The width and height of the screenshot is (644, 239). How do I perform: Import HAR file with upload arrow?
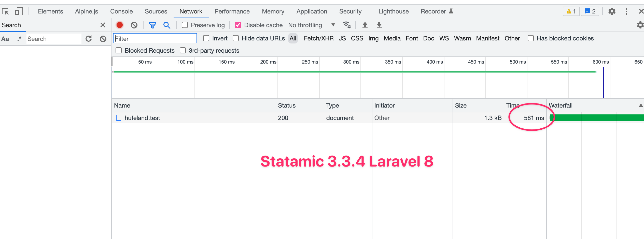365,25
